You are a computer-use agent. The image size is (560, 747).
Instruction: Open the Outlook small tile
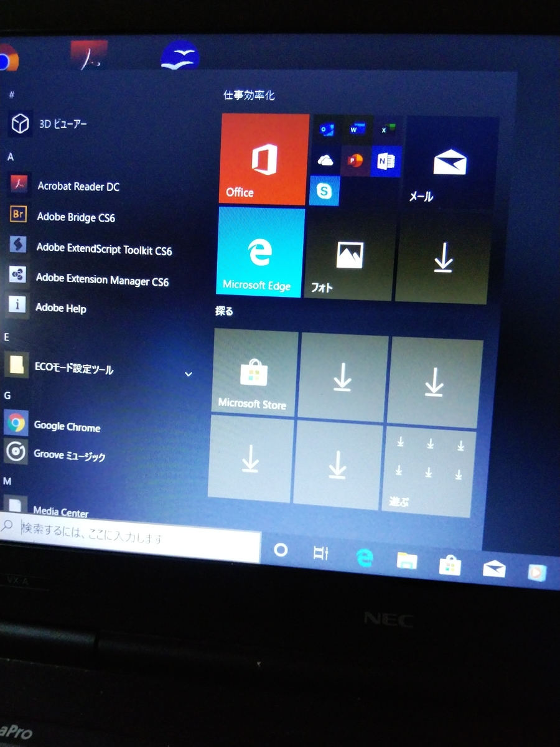(326, 129)
